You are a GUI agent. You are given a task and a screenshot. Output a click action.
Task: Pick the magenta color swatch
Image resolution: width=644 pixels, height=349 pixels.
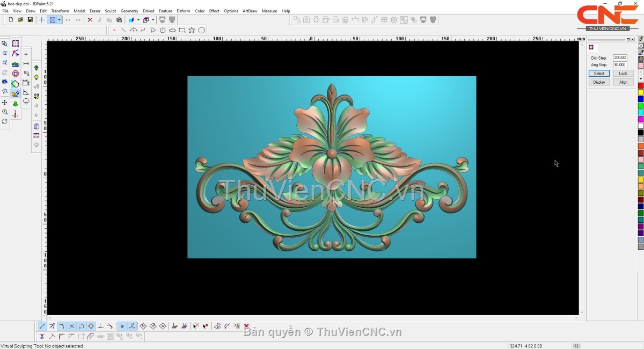[x=641, y=119]
